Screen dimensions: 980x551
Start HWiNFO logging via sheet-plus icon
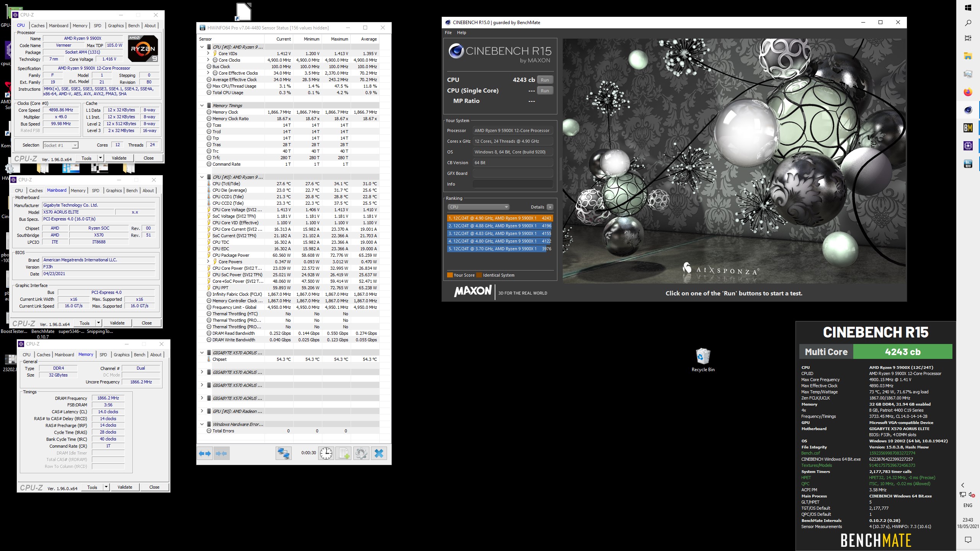[x=343, y=453]
